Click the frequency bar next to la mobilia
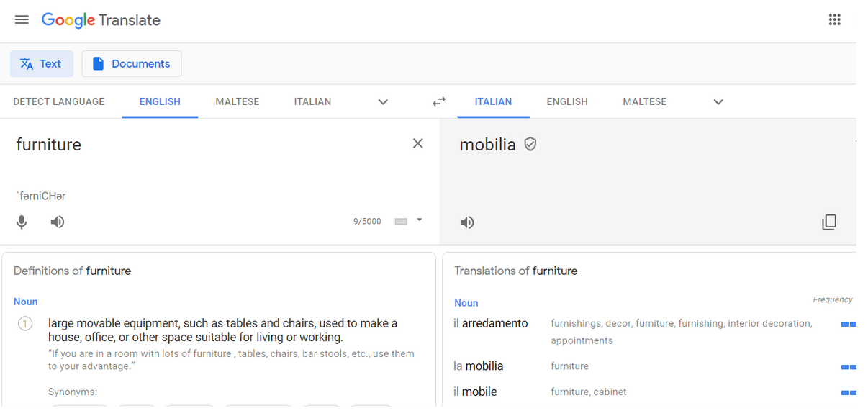This screenshot has height=416, width=868. (x=848, y=367)
